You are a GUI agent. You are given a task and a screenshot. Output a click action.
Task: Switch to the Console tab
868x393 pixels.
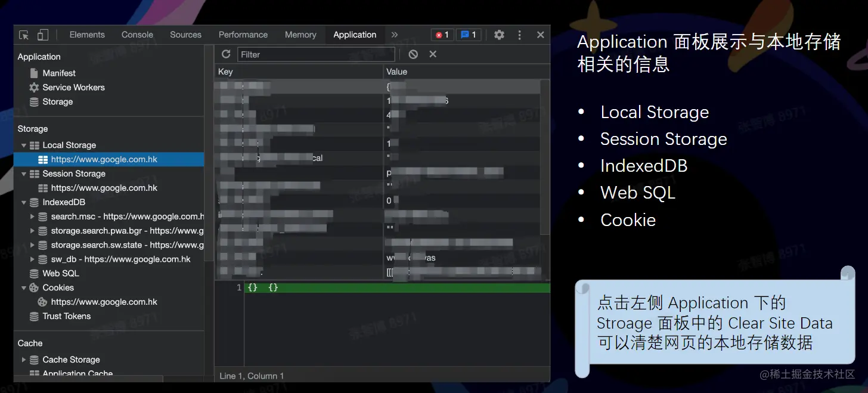point(137,35)
